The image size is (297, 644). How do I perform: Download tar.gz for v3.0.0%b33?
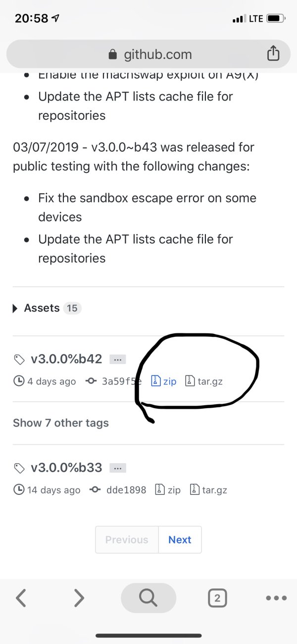tap(209, 490)
